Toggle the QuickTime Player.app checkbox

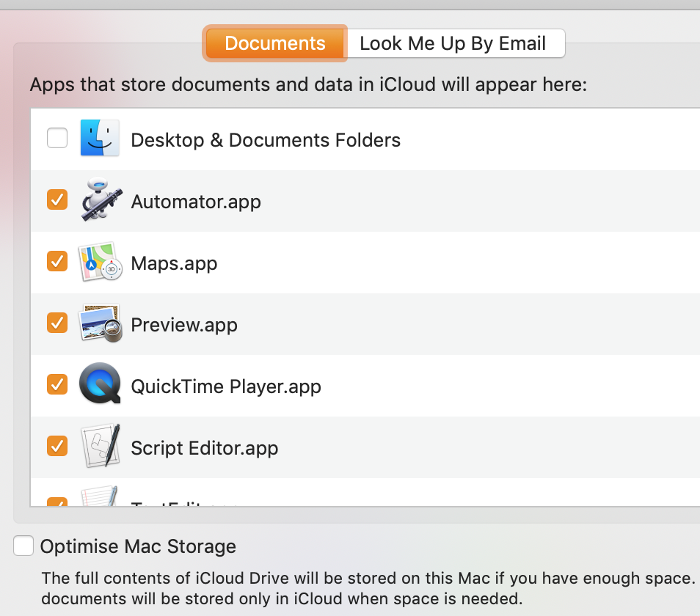[x=57, y=384]
